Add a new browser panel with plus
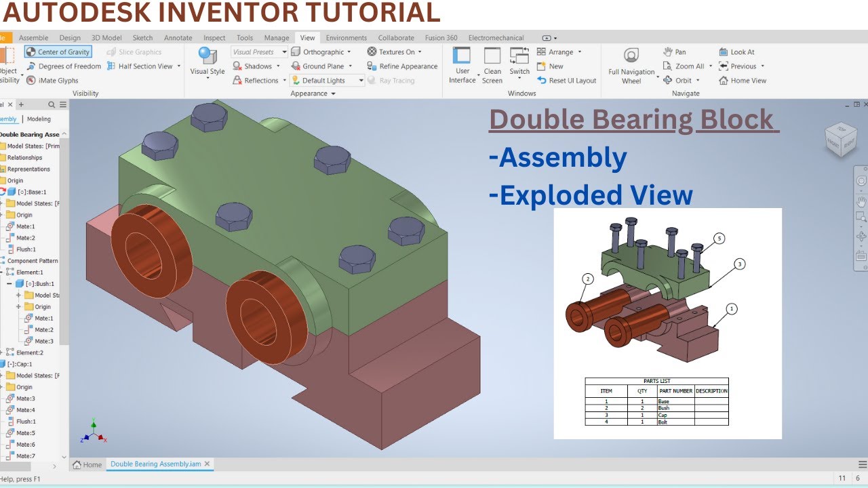 [21, 104]
